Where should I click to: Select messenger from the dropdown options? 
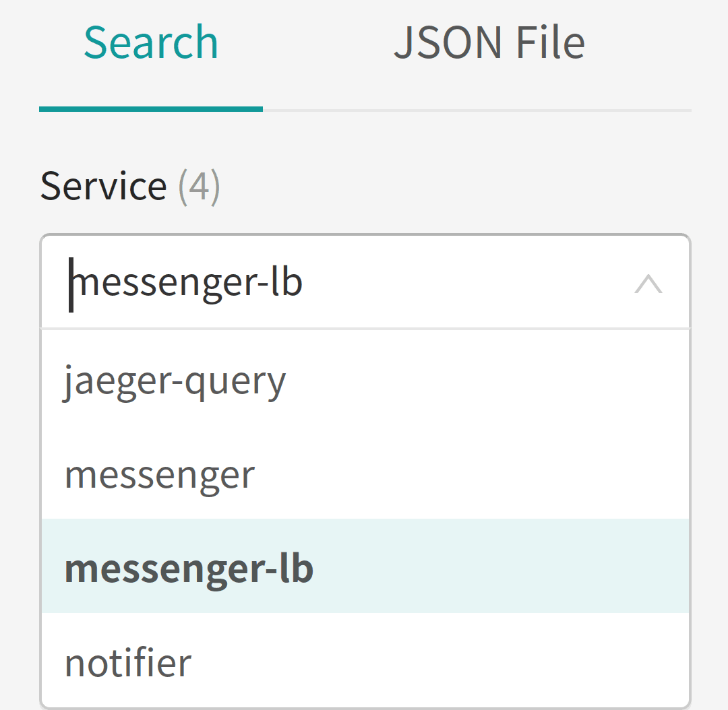point(159,474)
